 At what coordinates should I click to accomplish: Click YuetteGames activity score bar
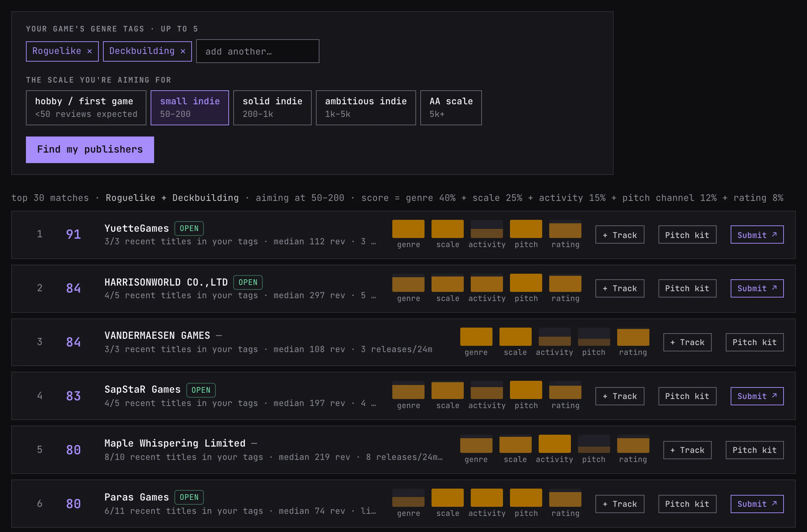coord(487,229)
